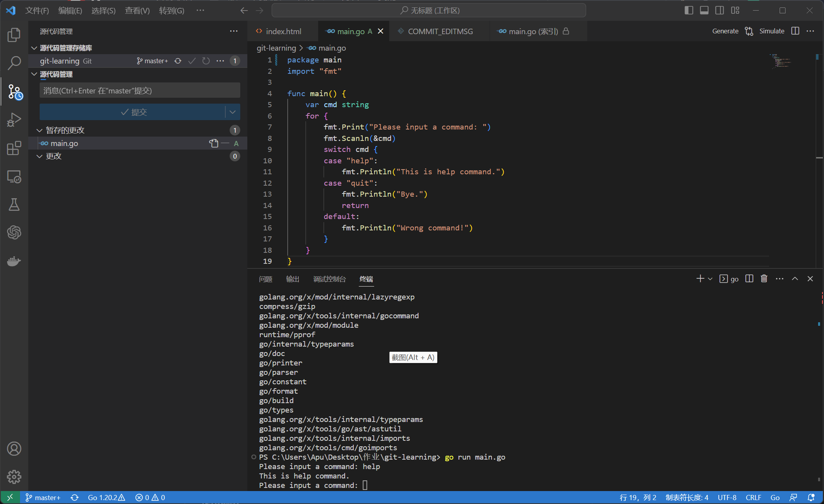This screenshot has height=504, width=824.
Task: Toggle primary side bar layout button
Action: coord(689,11)
